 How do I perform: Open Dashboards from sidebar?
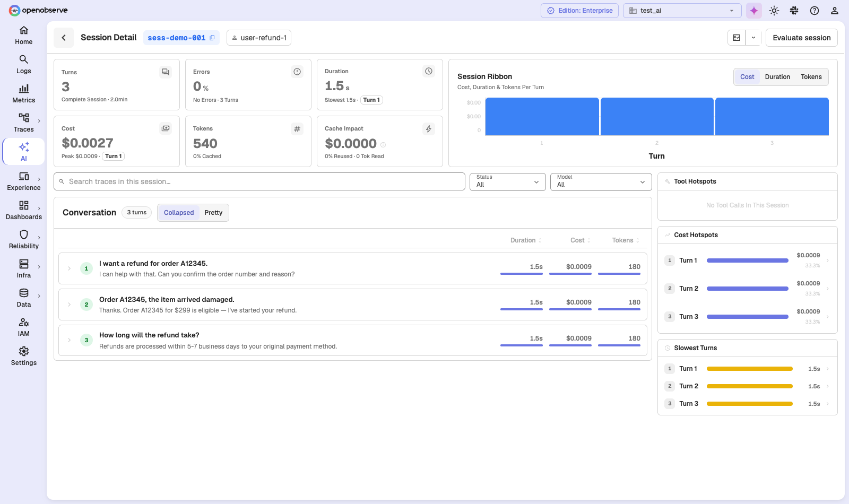click(23, 211)
